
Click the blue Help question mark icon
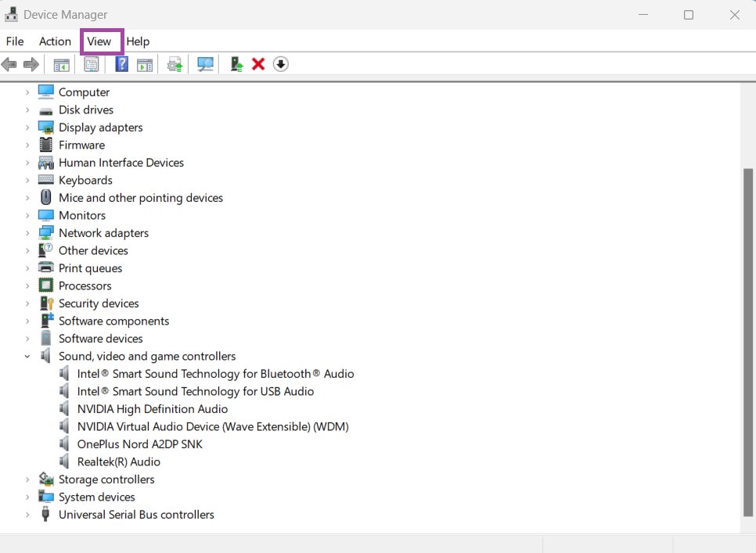(x=121, y=64)
